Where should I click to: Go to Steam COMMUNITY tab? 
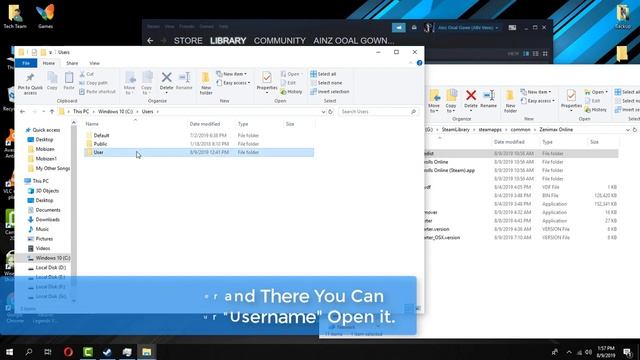280,41
